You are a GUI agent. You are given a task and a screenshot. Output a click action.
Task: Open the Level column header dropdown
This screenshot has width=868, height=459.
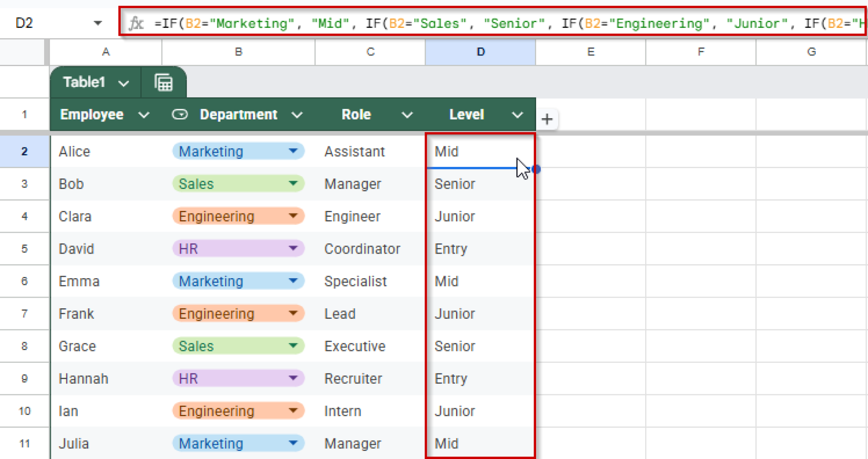coord(517,114)
